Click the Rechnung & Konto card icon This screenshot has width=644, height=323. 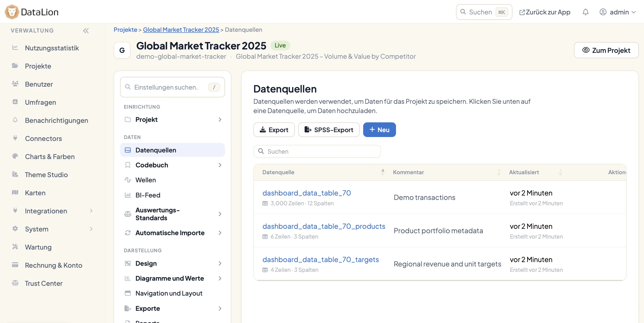tap(15, 265)
